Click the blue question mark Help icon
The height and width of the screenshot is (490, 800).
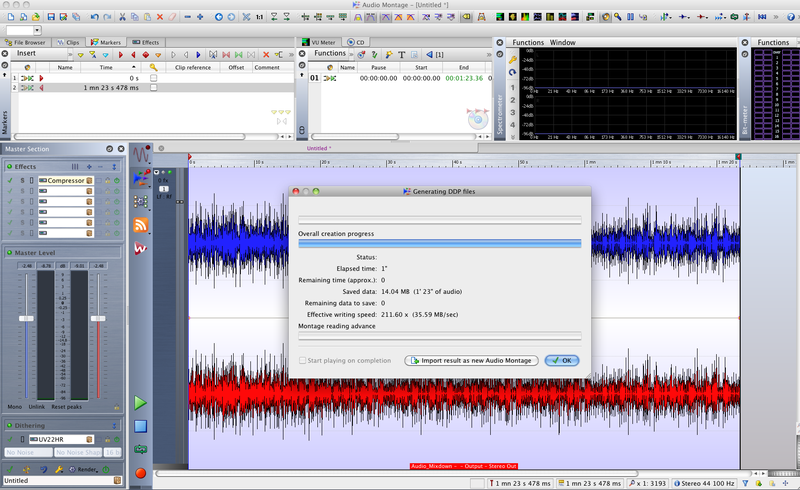pyautogui.click(x=791, y=17)
